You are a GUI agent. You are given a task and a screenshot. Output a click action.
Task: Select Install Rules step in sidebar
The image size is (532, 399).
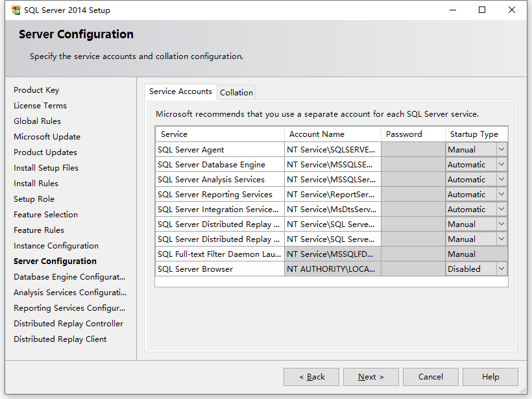36,184
